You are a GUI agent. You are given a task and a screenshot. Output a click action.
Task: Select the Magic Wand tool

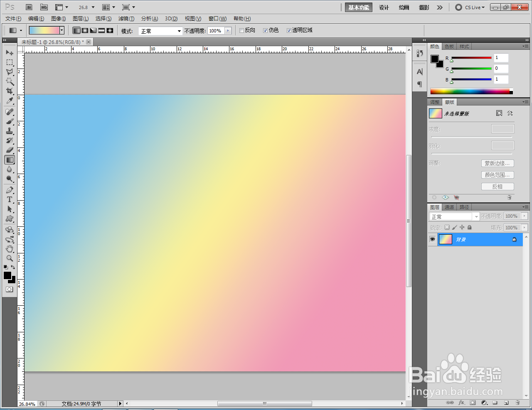10,81
